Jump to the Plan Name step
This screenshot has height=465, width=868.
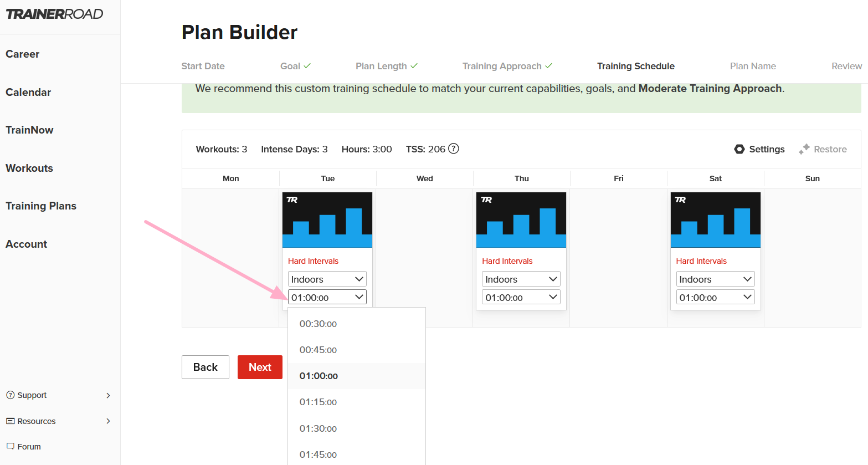tap(753, 66)
